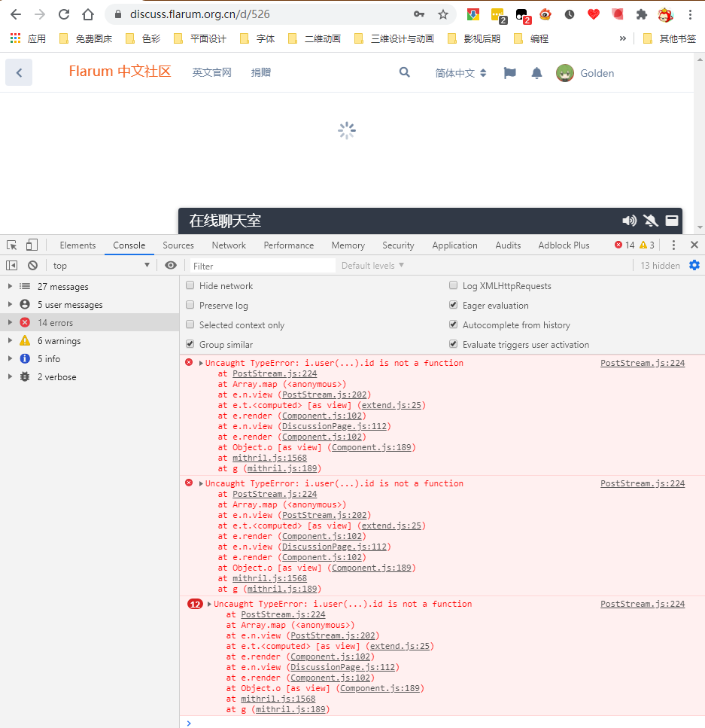
Task: Click the yellow warning count badge
Action: [647, 245]
